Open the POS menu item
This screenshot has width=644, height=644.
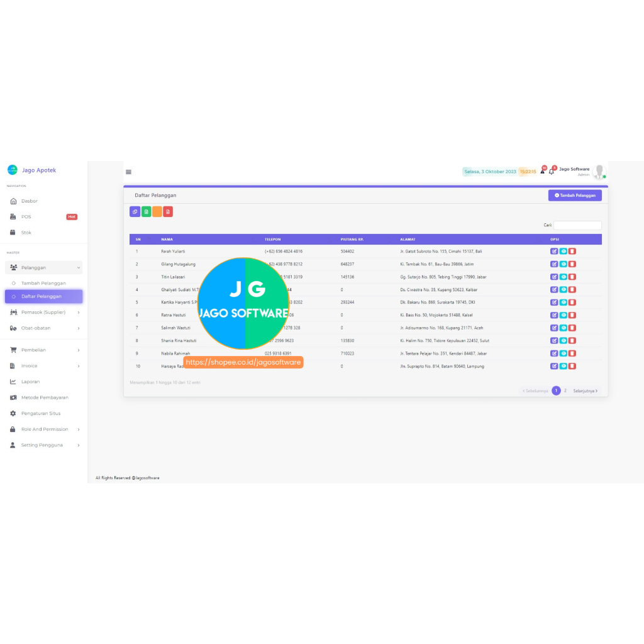44,217
